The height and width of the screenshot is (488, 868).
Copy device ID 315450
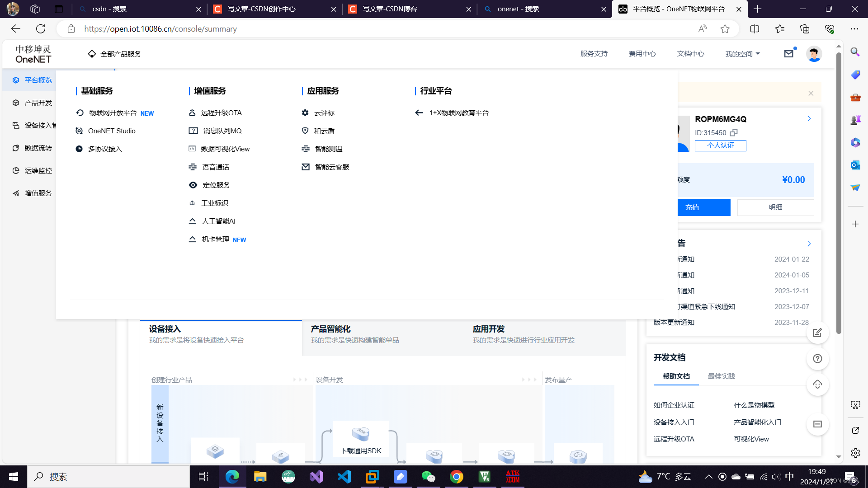pos(734,133)
